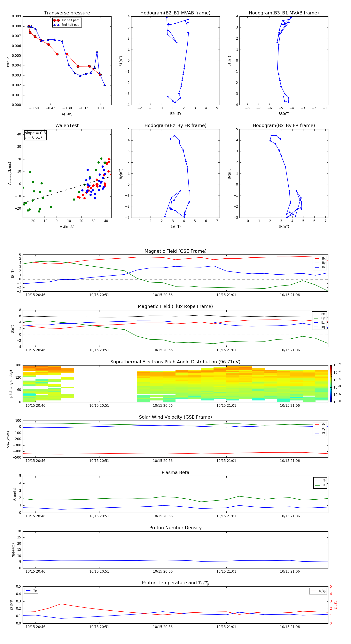The width and height of the screenshot is (351, 644).
Task: Click the Suprathermal Electrons Pitch Angle Distribution title
Action: (175, 362)
